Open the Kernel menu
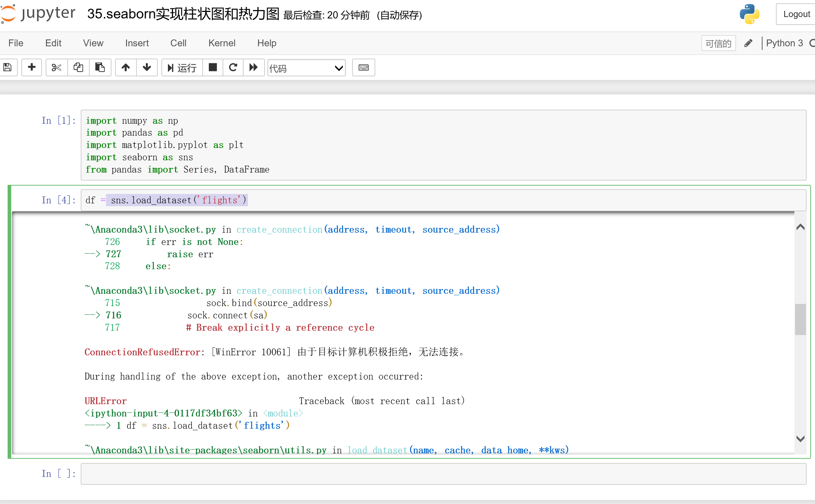815x504 pixels. tap(222, 43)
